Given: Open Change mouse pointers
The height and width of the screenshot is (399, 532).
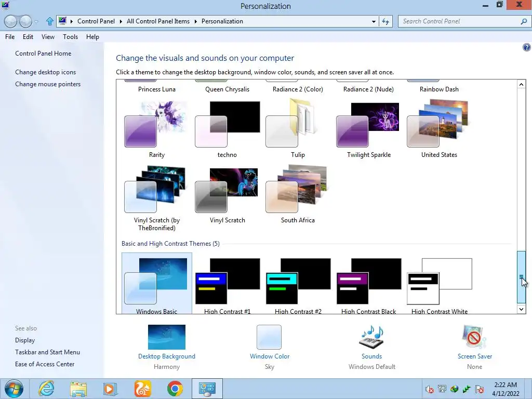Looking at the screenshot, I should point(48,84).
